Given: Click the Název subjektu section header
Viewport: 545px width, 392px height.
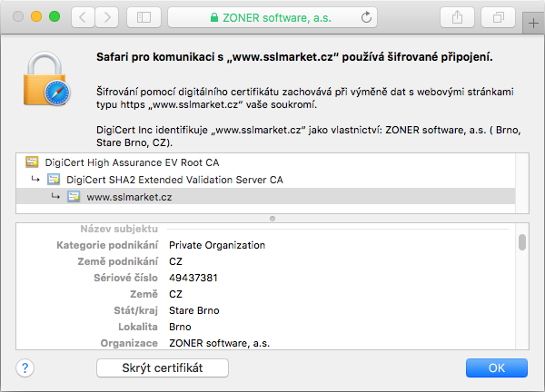Looking at the screenshot, I should pyautogui.click(x=119, y=229).
